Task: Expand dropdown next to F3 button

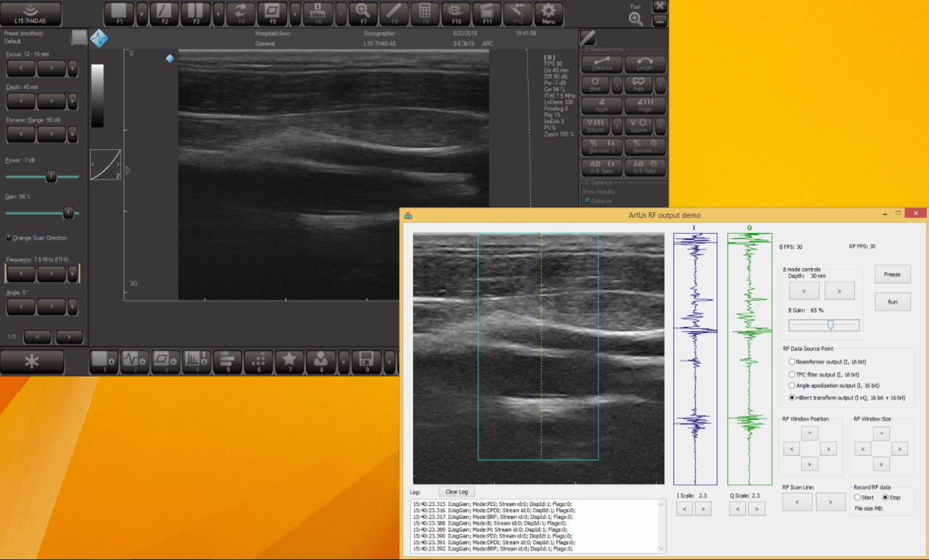Action: [x=219, y=13]
